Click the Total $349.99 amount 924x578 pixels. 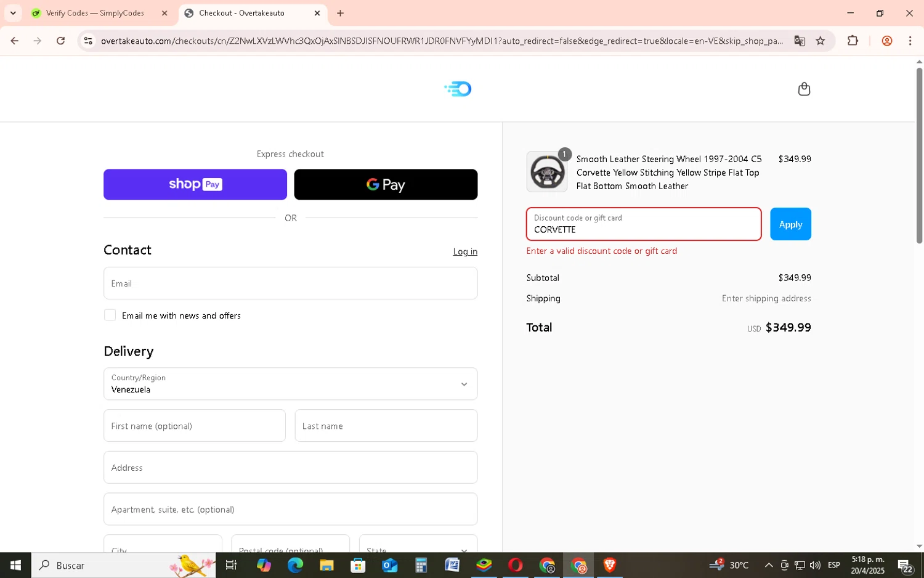788,328
